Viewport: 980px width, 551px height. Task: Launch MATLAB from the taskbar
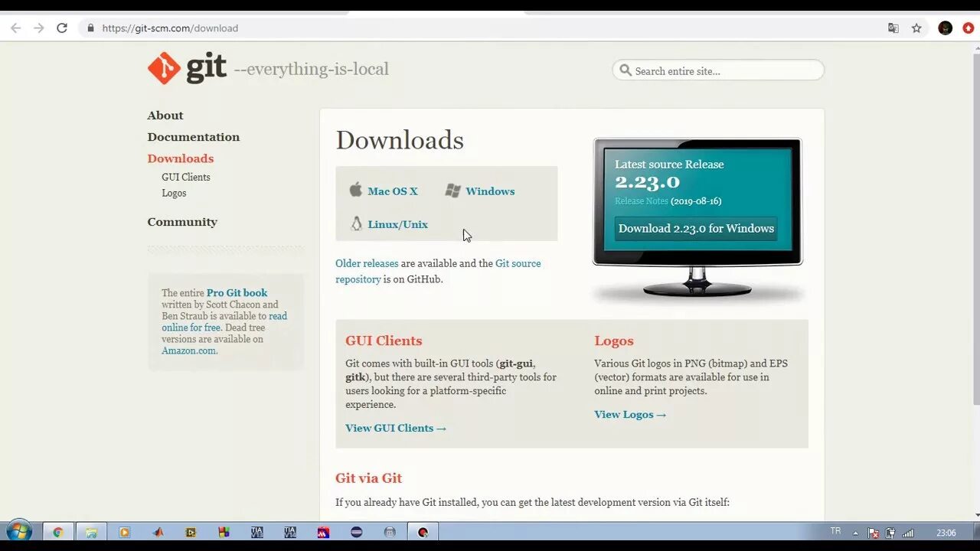pyautogui.click(x=158, y=532)
